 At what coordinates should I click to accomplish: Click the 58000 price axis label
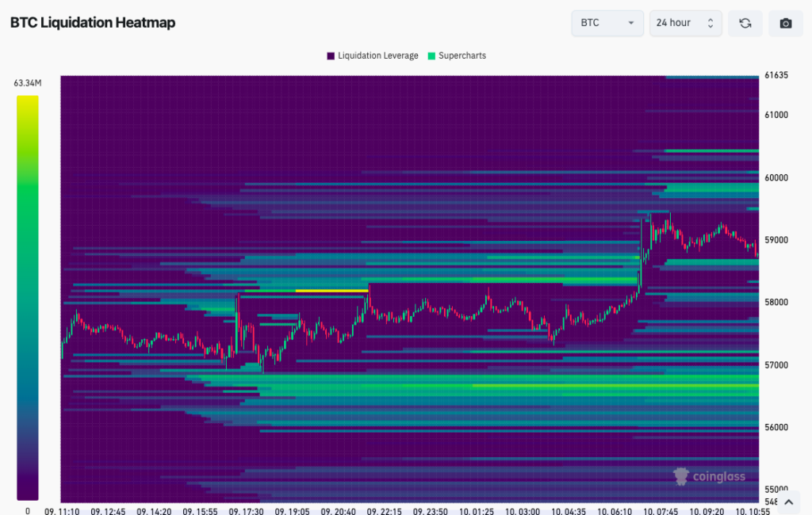tap(776, 303)
